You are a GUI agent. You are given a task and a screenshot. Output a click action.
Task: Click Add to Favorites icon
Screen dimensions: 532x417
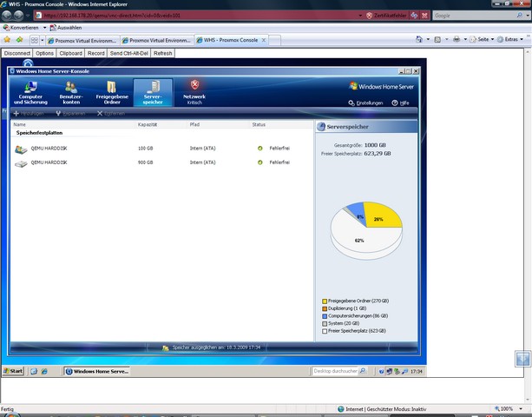(x=19, y=40)
